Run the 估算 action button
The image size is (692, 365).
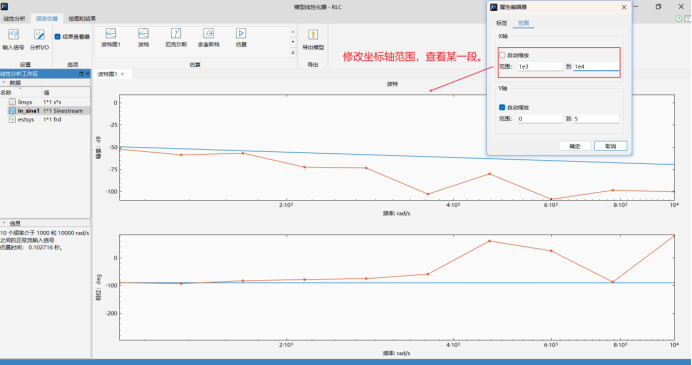[241, 38]
